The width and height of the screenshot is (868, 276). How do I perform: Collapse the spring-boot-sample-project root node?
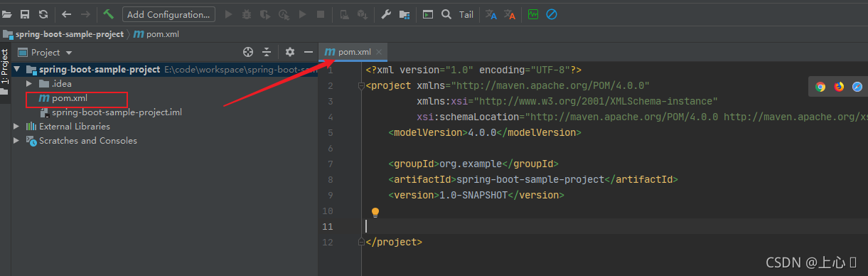pos(17,70)
